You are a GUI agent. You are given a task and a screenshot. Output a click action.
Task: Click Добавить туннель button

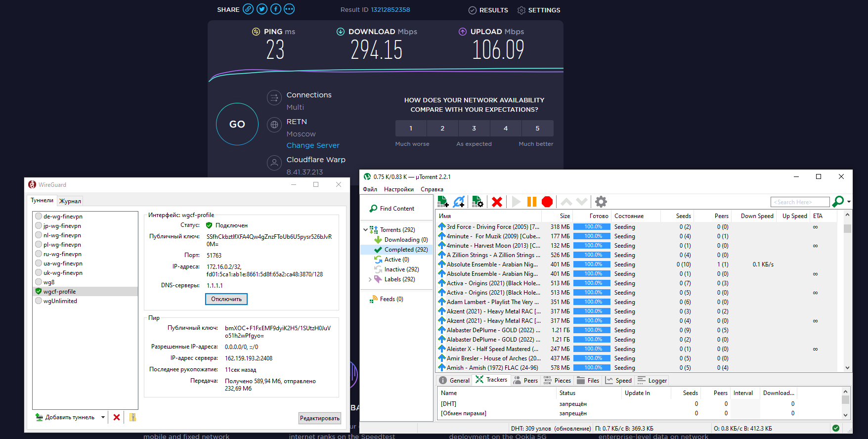(65, 417)
